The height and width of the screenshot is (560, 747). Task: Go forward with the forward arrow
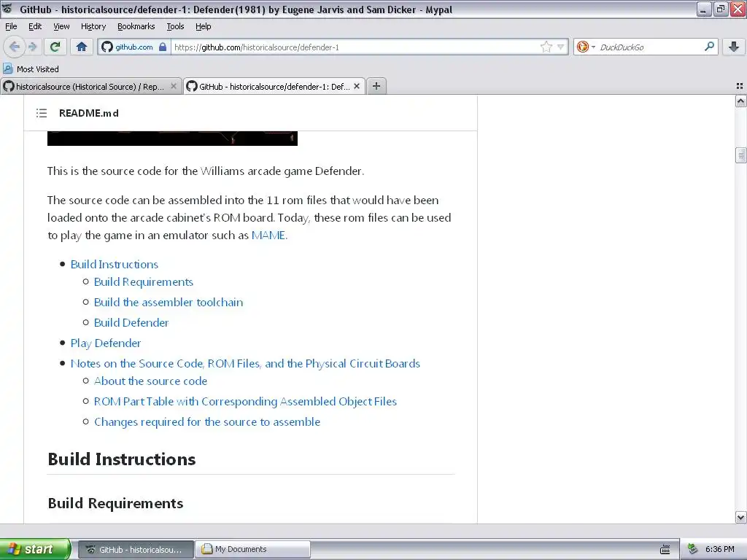pos(33,47)
